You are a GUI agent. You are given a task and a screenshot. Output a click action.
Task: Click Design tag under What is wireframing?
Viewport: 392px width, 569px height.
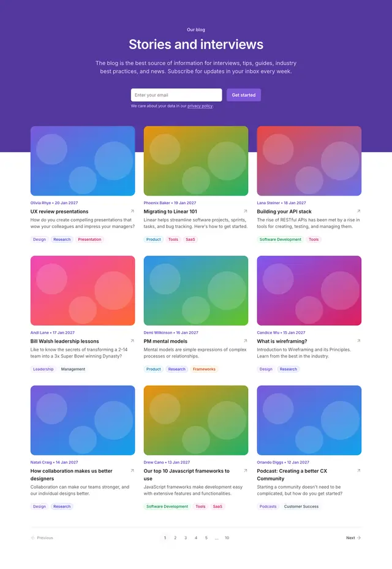click(x=266, y=369)
